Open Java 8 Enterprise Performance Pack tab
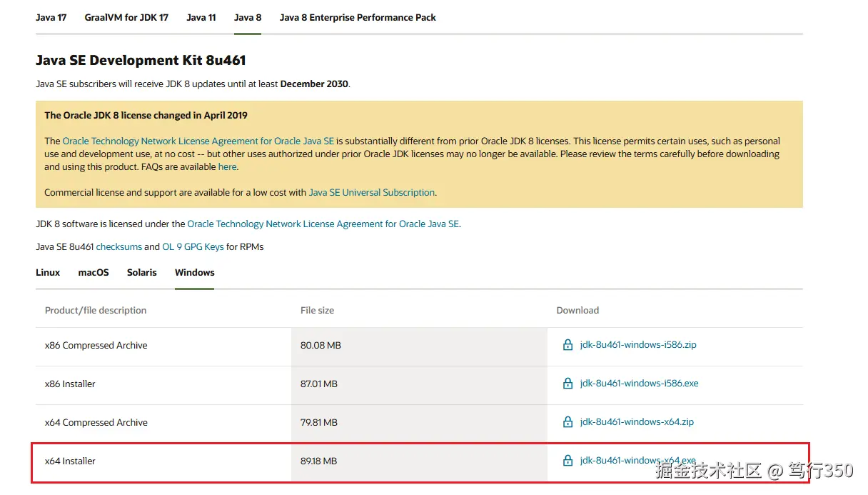 coord(358,17)
